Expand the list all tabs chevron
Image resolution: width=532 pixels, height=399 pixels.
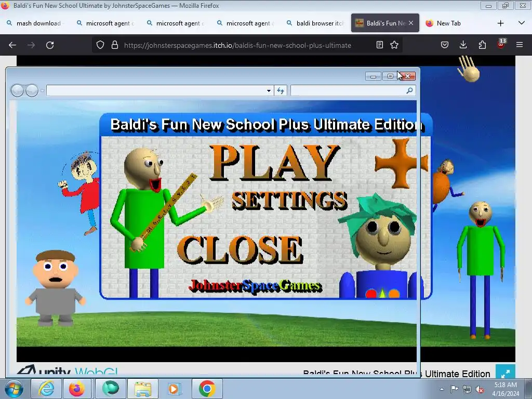point(522,23)
